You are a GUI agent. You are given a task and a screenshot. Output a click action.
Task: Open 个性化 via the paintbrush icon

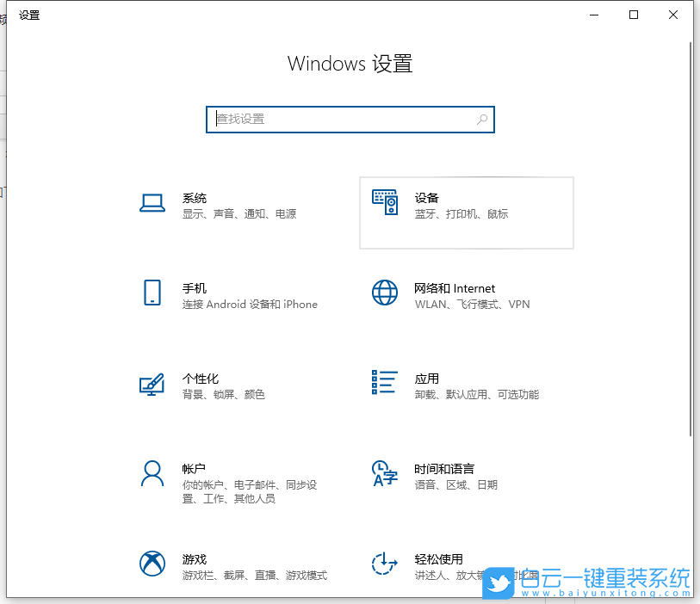(x=152, y=385)
